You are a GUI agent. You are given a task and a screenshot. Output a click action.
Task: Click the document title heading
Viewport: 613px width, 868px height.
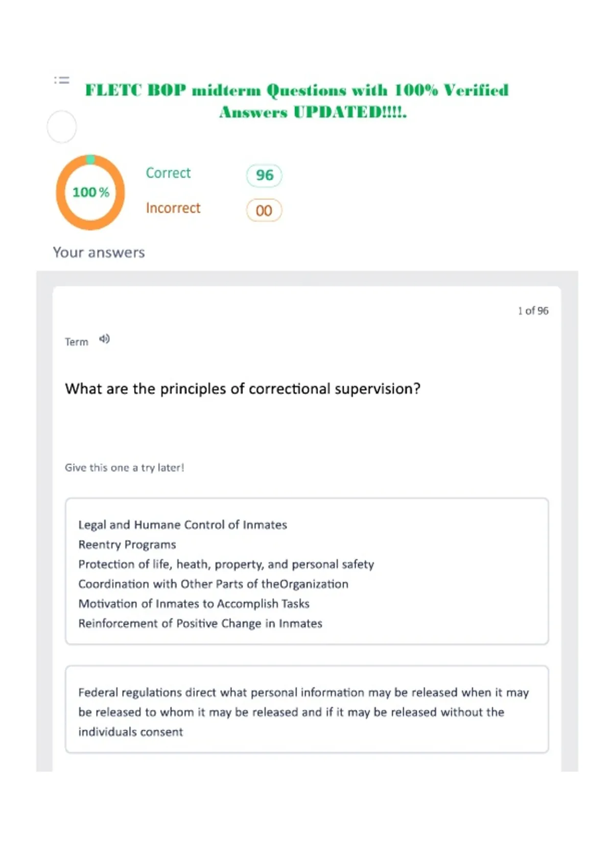[x=297, y=101]
